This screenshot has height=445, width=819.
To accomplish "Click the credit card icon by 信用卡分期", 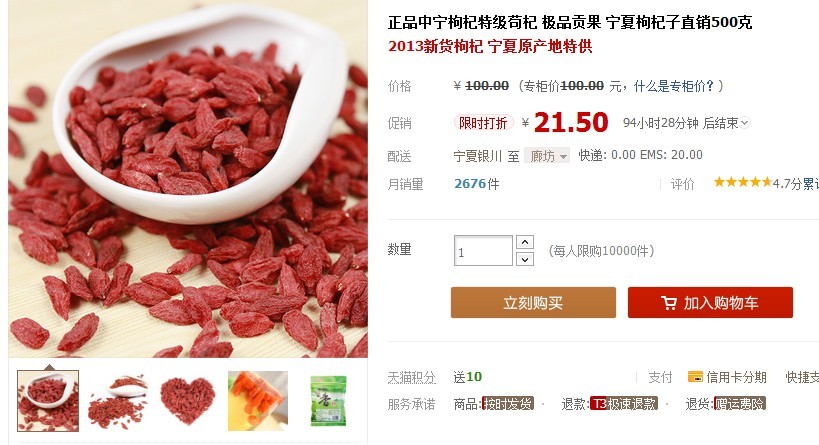I will point(695,377).
